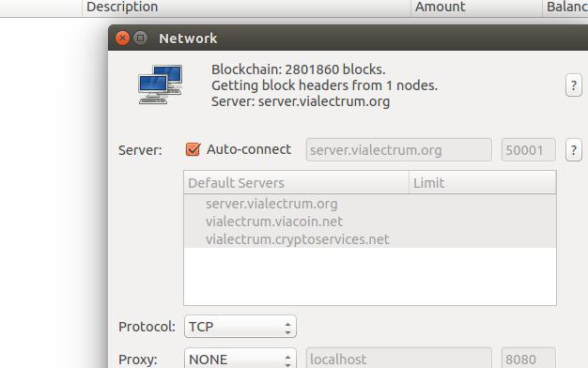Open the help button beside blockchain status
This screenshot has height=368, width=588.
tap(573, 85)
